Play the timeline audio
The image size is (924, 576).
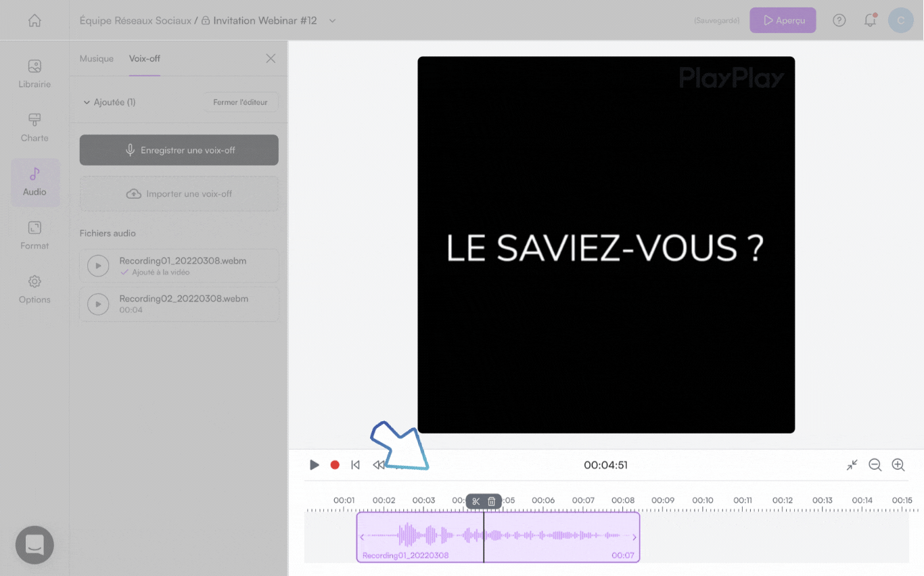(x=314, y=465)
